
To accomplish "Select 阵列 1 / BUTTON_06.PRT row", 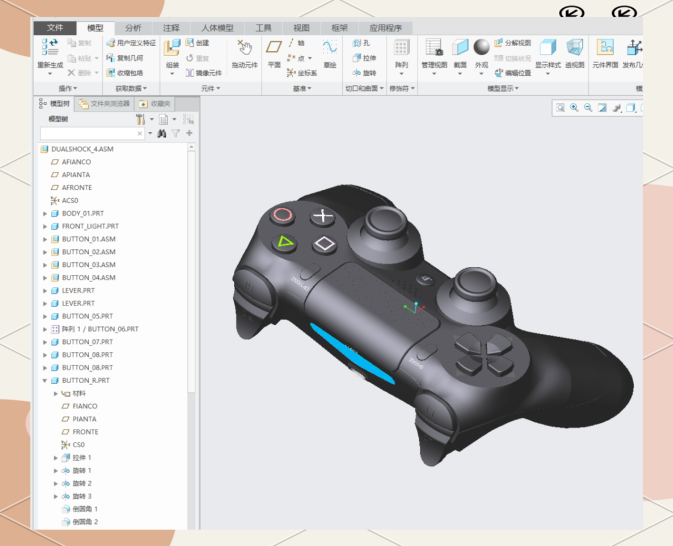I will point(95,329).
